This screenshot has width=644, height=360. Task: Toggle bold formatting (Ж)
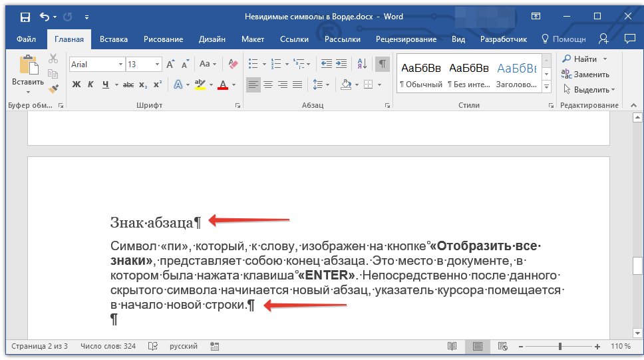[x=76, y=85]
